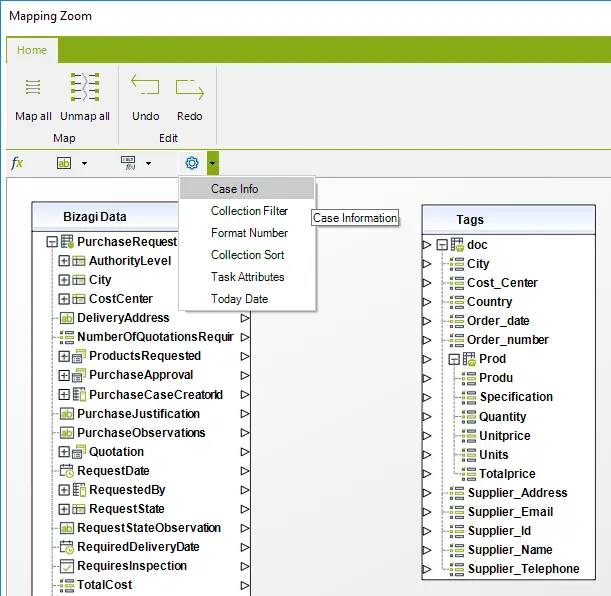Click the RequestDate calendar icon
611x596 pixels.
[x=67, y=471]
